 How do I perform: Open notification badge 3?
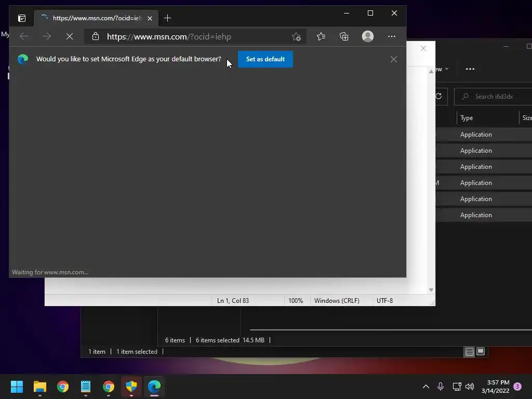pos(517,387)
